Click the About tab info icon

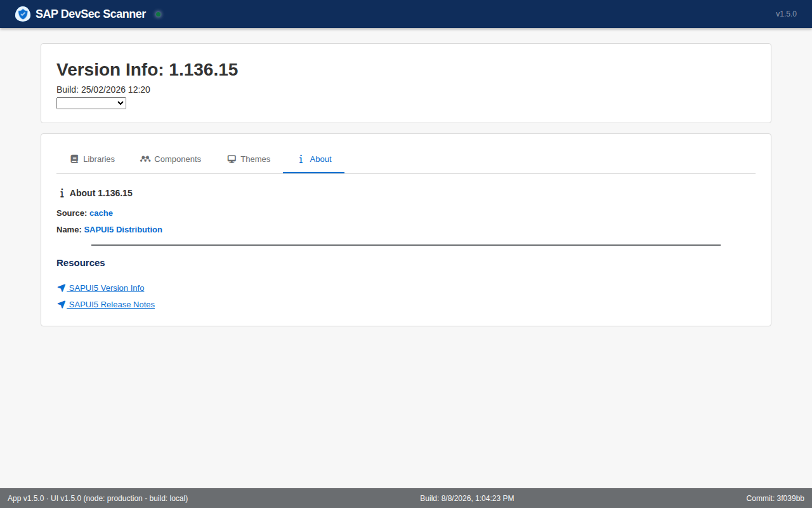coord(301,159)
